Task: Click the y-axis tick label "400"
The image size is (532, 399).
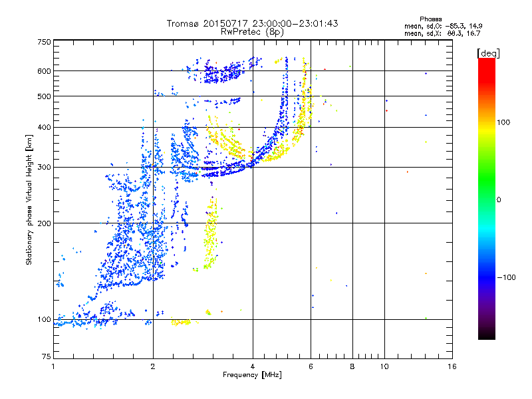Action: (44, 127)
